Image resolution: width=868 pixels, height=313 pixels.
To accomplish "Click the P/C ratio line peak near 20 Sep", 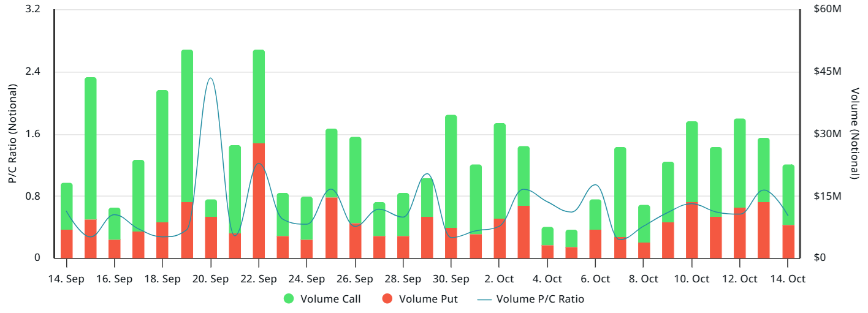I will click(211, 78).
